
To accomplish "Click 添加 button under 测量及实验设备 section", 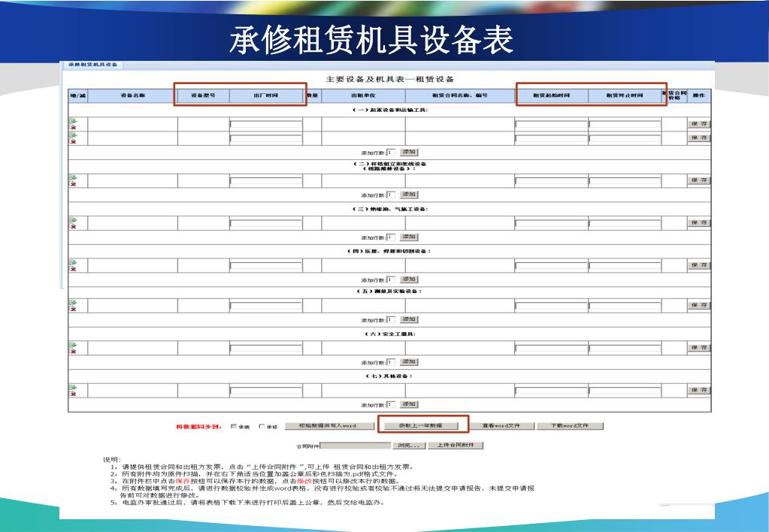I will [x=410, y=319].
